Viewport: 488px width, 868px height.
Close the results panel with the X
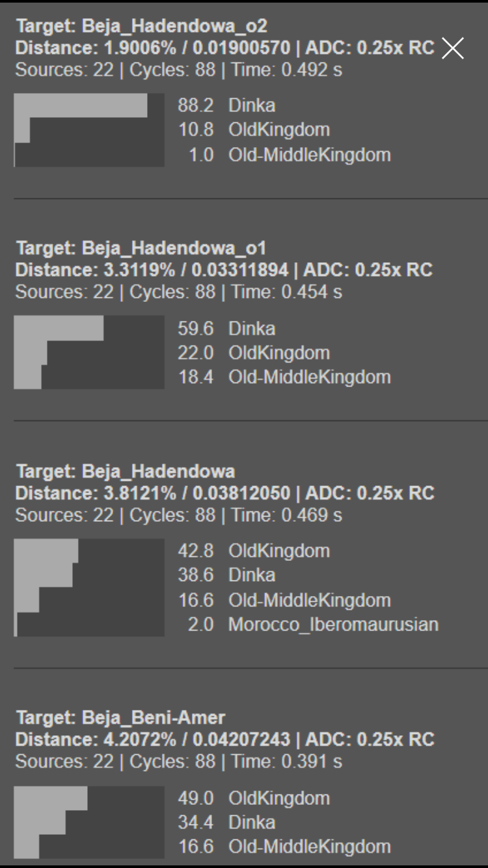452,48
